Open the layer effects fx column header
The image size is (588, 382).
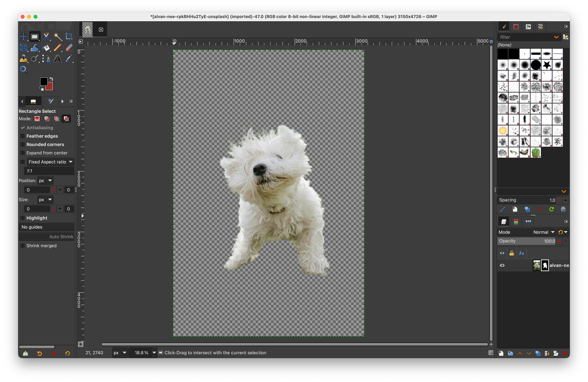tap(521, 253)
